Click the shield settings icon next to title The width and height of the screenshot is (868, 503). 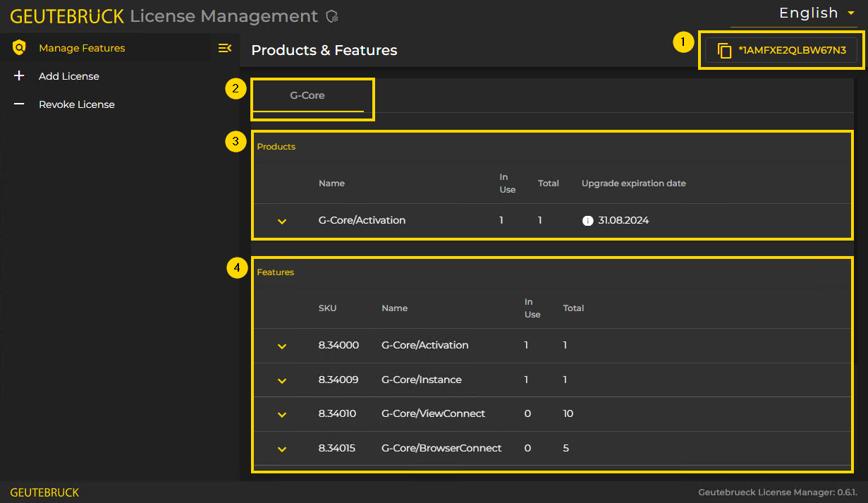(331, 16)
